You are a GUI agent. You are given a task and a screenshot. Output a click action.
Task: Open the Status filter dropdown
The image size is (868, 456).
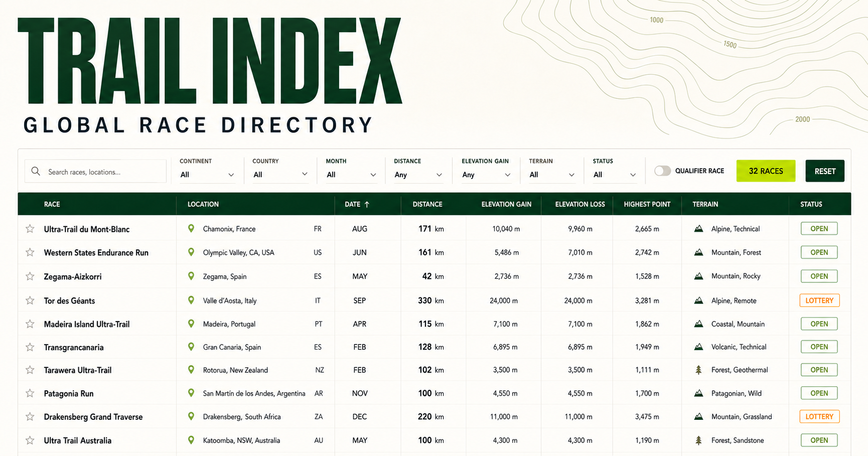615,175
